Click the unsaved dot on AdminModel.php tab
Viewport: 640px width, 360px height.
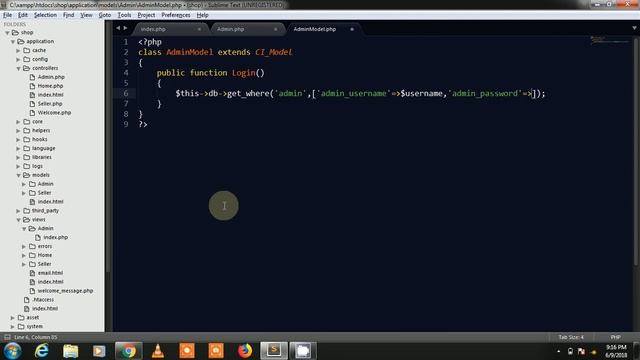352,29
